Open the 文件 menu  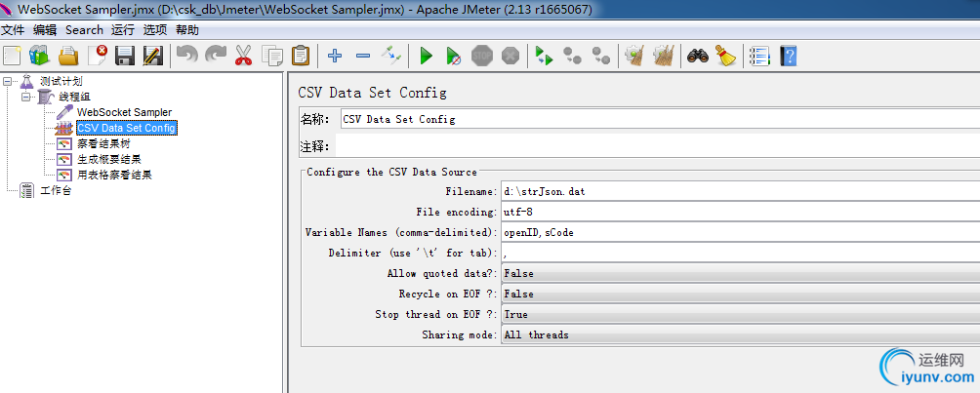[x=12, y=30]
